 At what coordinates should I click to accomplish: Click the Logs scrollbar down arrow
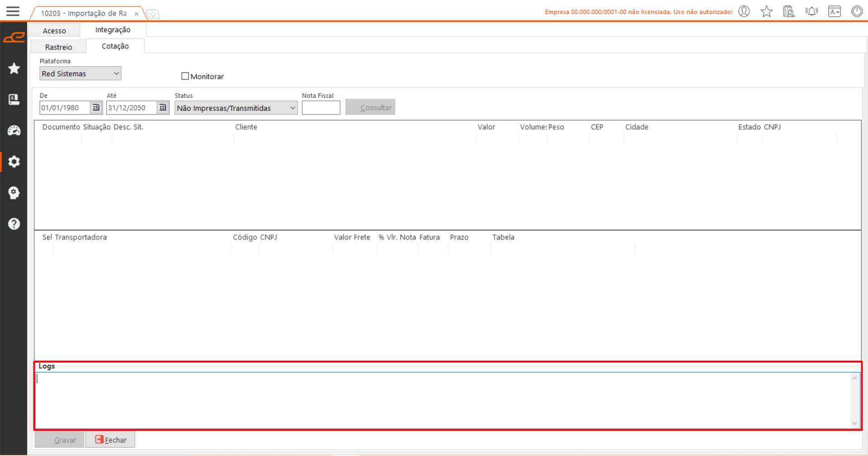click(854, 423)
